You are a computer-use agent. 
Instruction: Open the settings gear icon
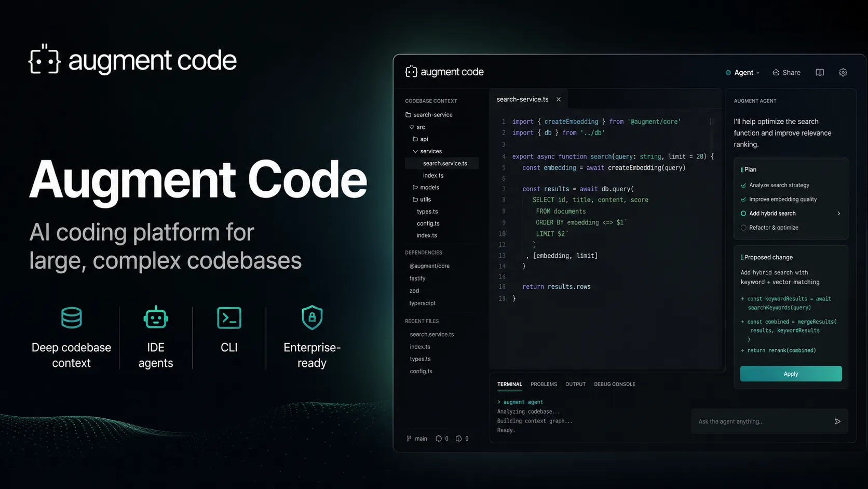click(843, 72)
